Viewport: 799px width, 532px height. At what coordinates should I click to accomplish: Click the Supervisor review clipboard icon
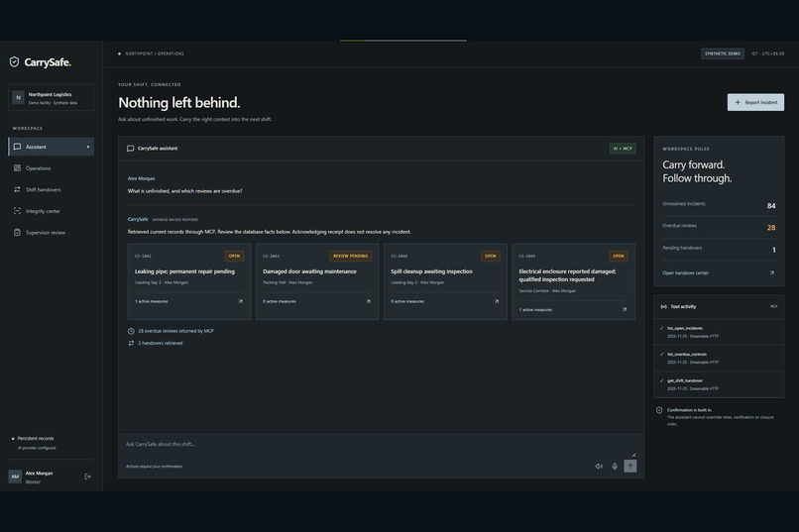tap(17, 232)
